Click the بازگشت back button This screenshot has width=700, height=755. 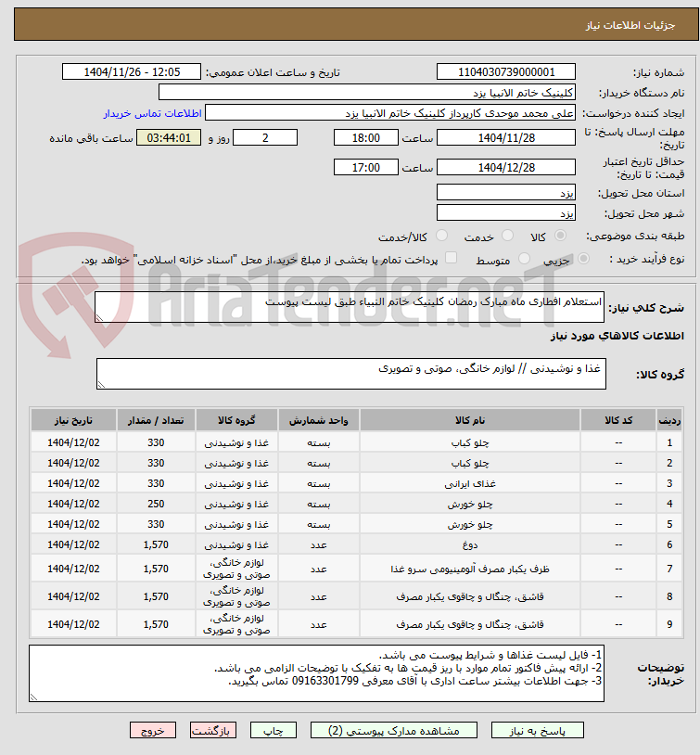(x=213, y=731)
